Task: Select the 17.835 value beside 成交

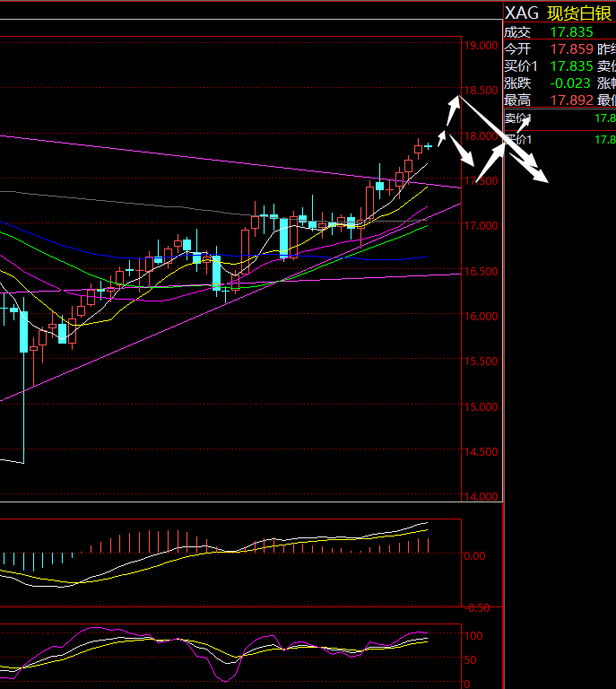Action: [572, 32]
